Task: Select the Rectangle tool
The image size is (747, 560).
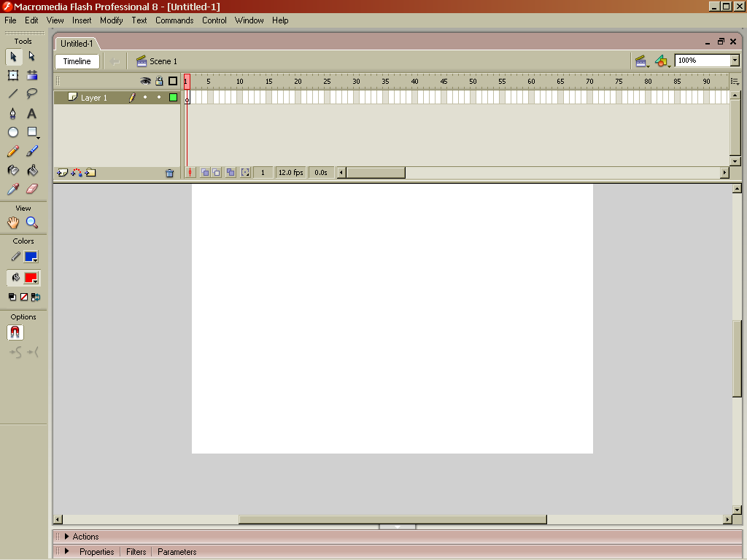Action: tap(32, 133)
